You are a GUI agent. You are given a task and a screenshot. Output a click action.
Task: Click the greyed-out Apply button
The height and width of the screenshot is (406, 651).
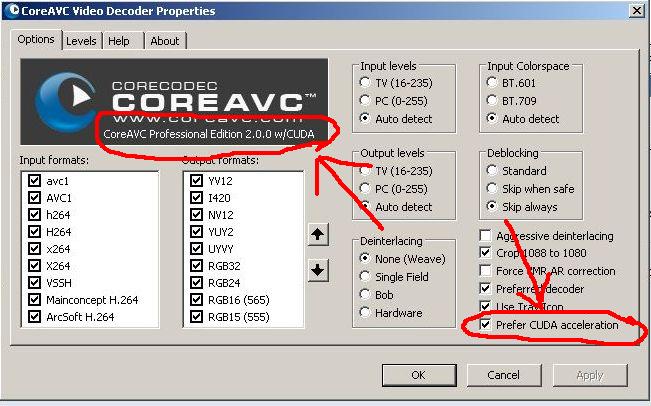click(x=590, y=375)
